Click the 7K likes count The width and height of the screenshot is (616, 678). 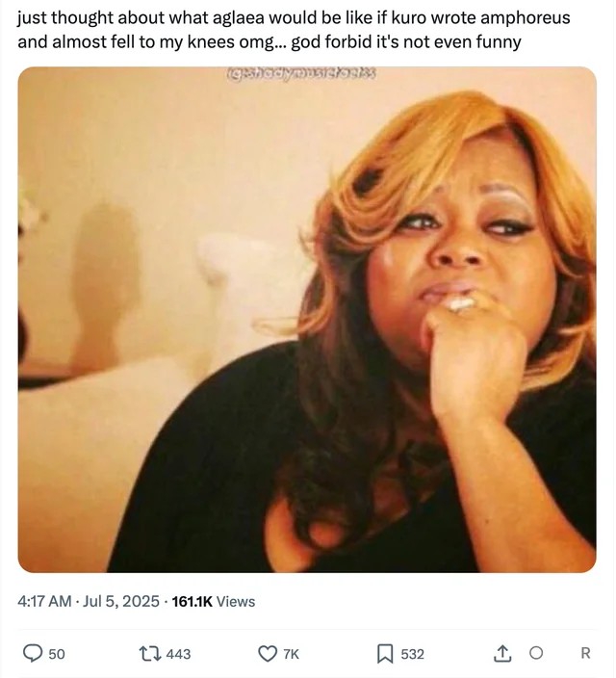(291, 654)
